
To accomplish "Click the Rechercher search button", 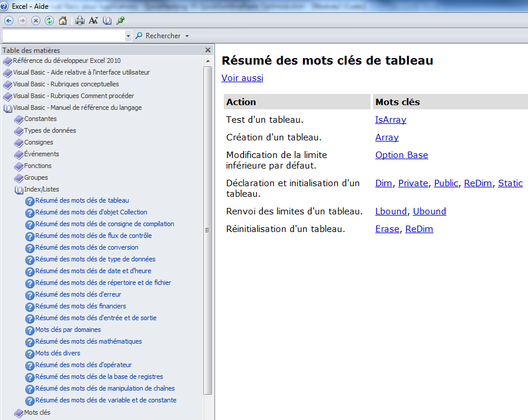I will pos(158,36).
